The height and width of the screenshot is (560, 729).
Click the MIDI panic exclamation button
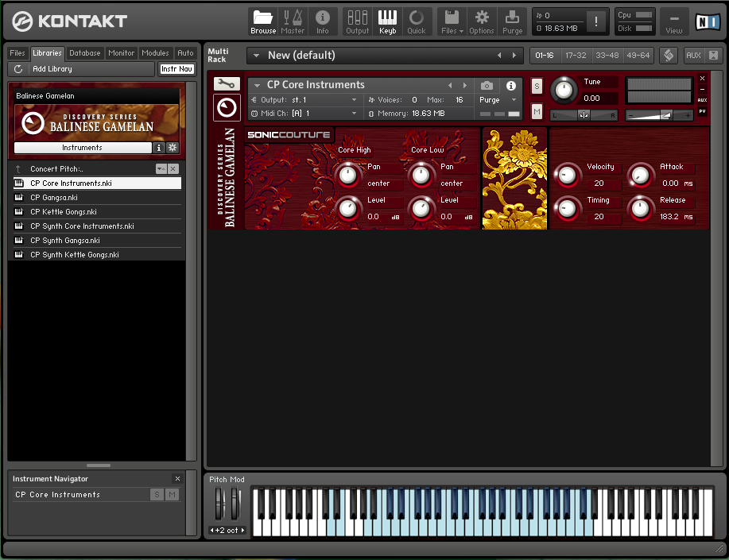[x=595, y=21]
